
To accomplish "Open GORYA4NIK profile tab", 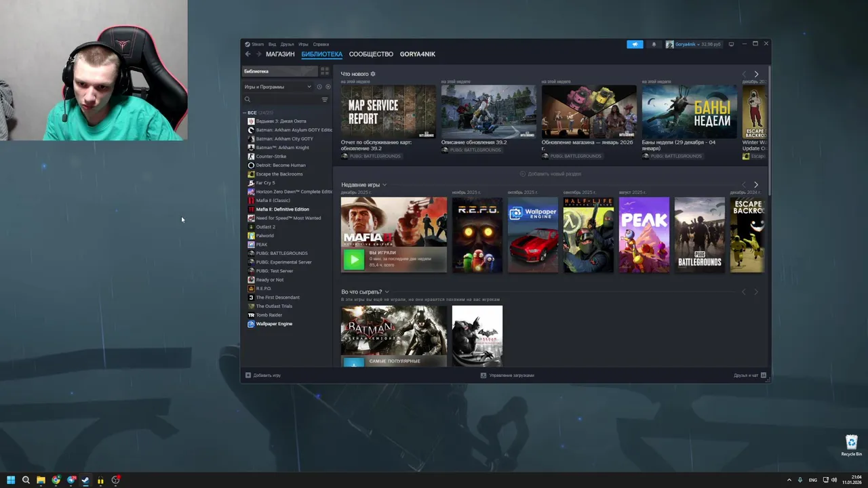I will click(418, 54).
